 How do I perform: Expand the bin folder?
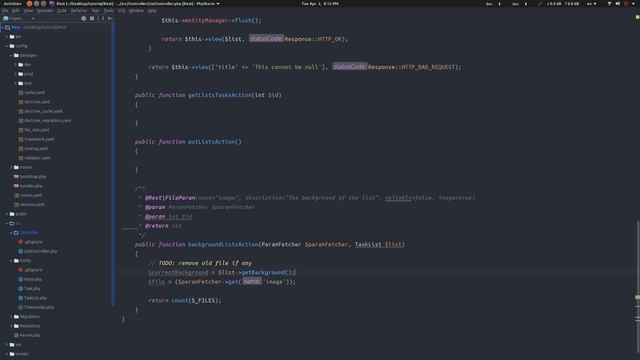click(x=7, y=37)
